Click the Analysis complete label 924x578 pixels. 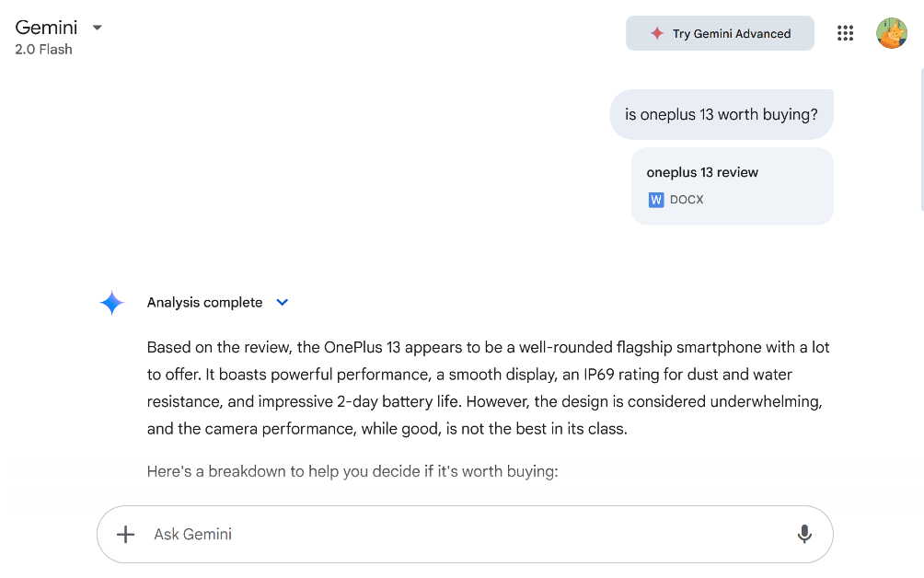click(204, 303)
